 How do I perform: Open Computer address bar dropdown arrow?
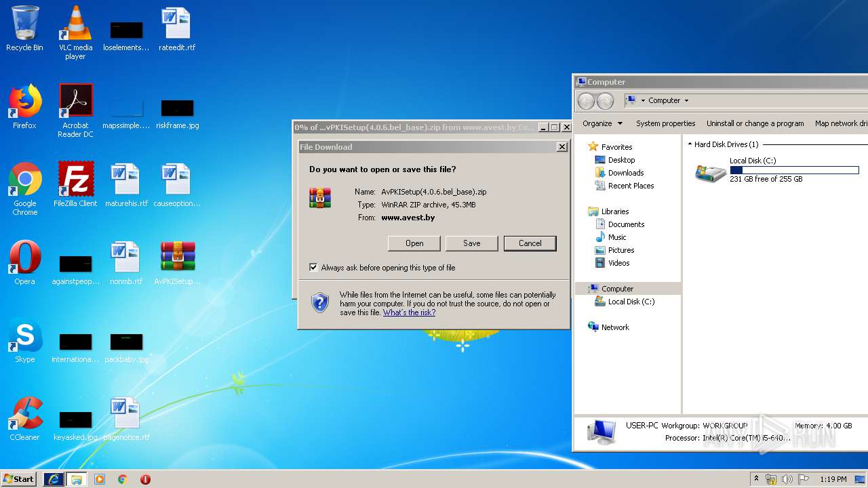point(686,100)
